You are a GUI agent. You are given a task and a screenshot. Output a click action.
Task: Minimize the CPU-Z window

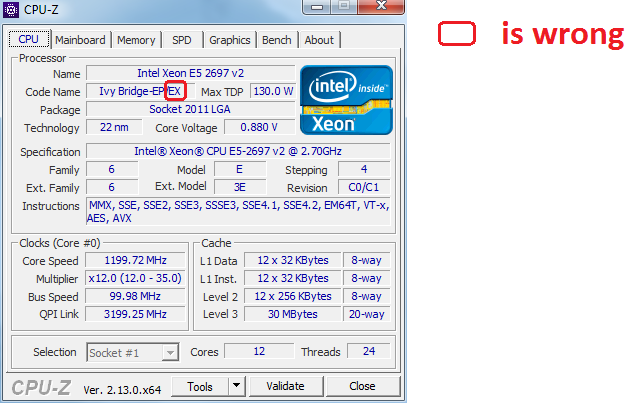point(317,6)
